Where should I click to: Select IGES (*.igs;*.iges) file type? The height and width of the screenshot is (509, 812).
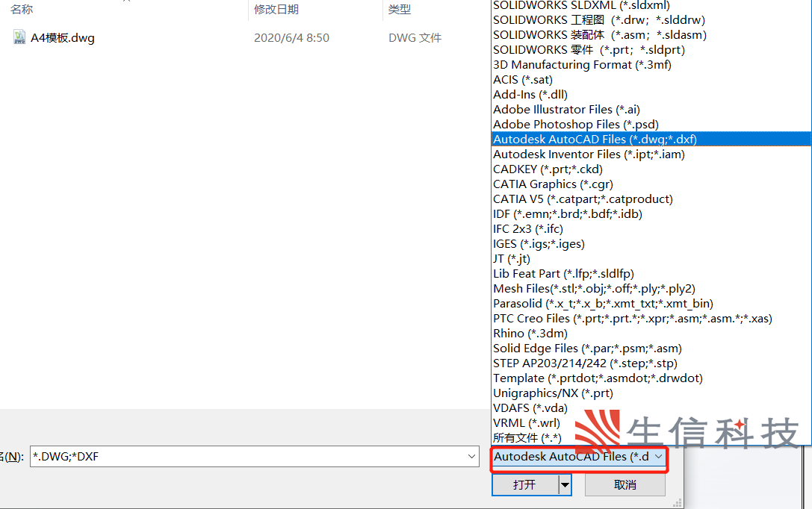click(x=651, y=244)
